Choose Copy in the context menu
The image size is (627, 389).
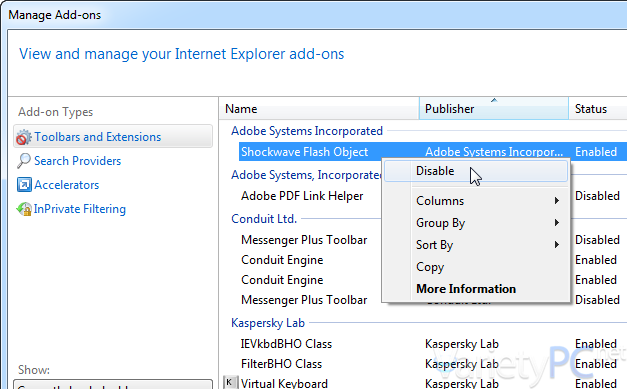(x=476, y=267)
